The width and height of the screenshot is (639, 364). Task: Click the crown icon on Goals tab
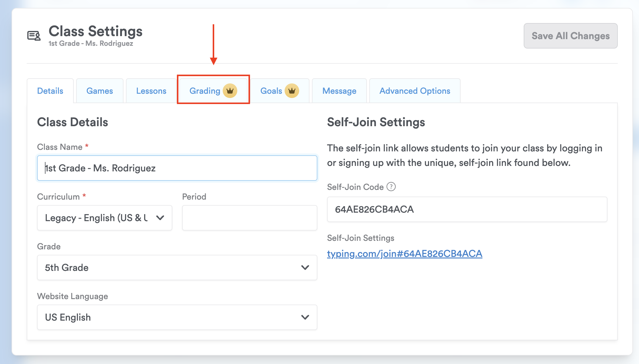pos(292,91)
